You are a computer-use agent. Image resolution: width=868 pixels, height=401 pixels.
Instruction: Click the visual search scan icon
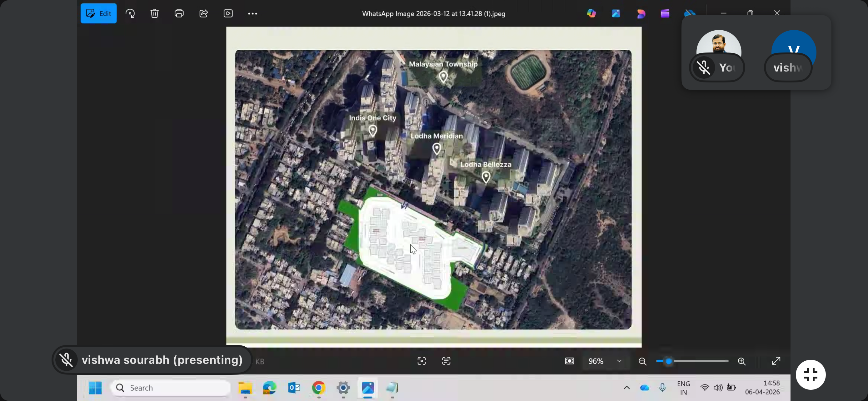tap(422, 361)
